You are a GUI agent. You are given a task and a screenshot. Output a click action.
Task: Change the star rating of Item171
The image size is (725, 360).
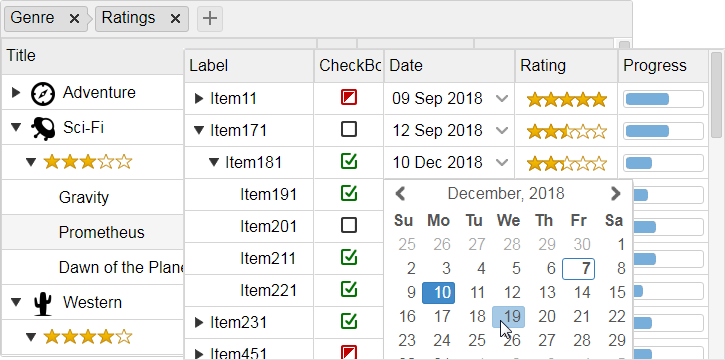(566, 131)
